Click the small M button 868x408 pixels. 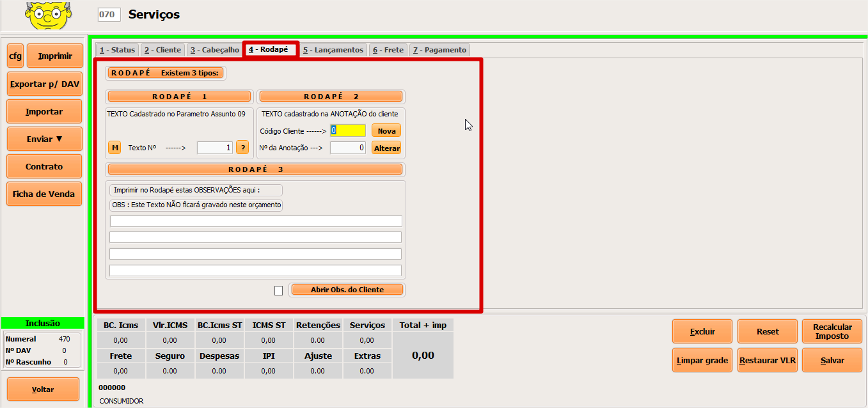click(x=114, y=148)
